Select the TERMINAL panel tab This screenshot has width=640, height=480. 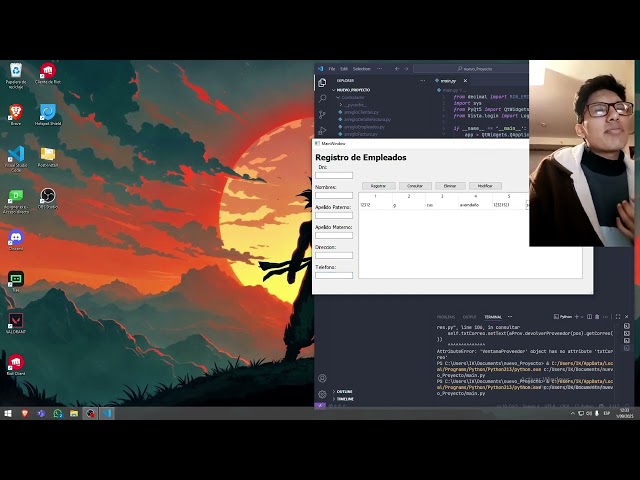pyautogui.click(x=493, y=317)
